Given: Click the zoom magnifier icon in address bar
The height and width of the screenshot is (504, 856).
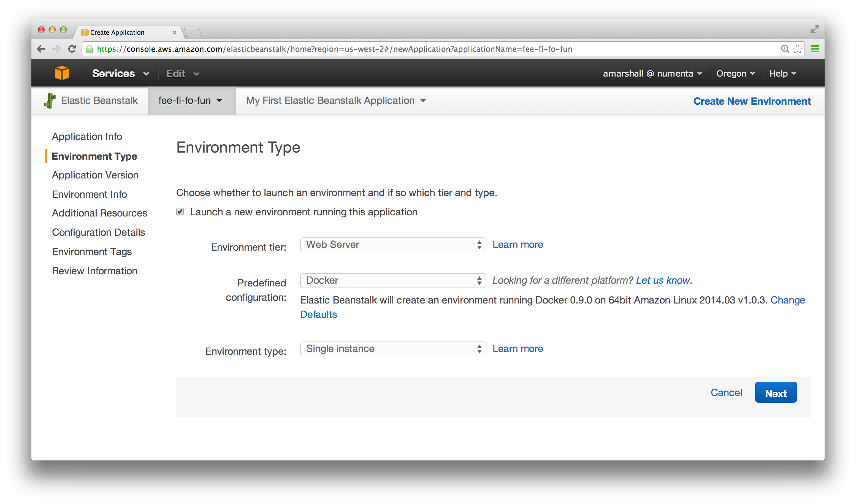Looking at the screenshot, I should (785, 49).
